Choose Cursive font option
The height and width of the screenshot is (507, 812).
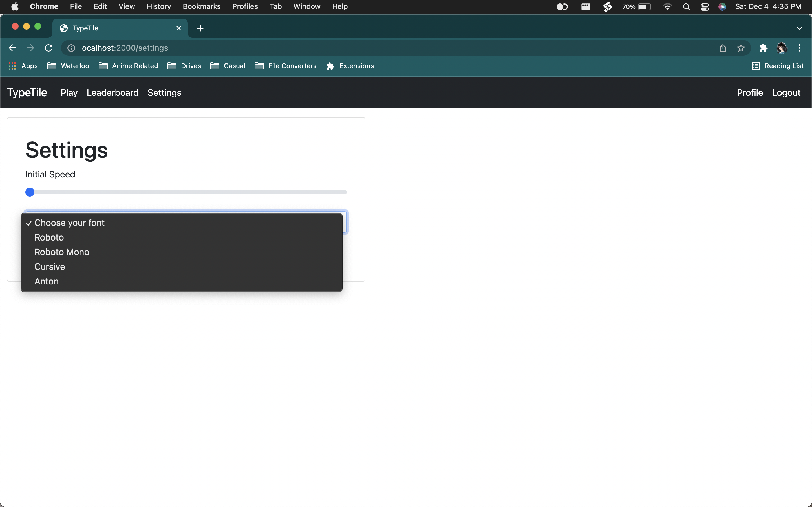pos(50,266)
